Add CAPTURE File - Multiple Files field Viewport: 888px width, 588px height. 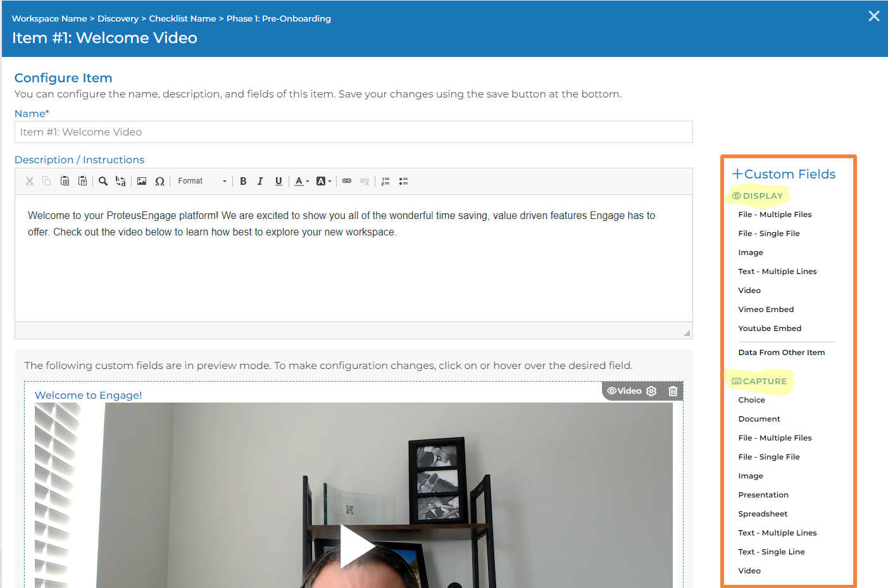click(x=775, y=438)
